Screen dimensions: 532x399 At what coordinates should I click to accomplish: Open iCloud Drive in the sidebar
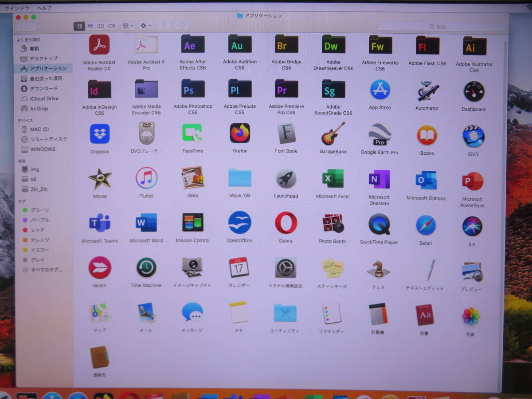[43, 98]
